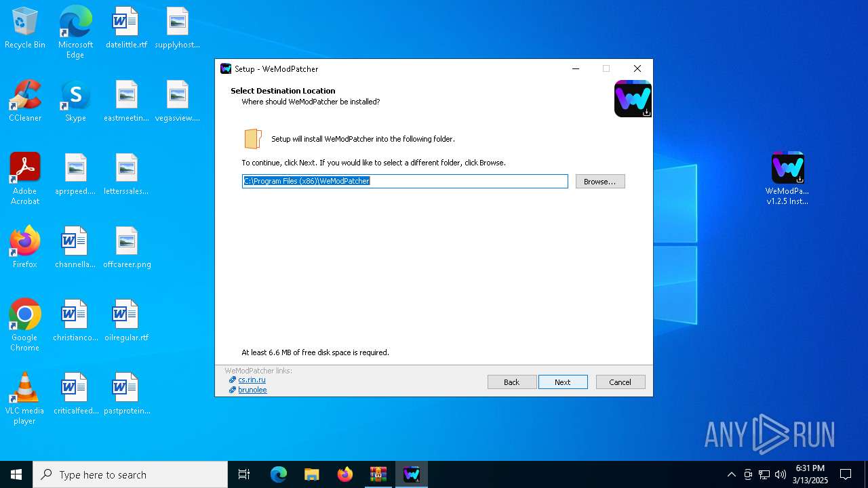The width and height of the screenshot is (868, 488).
Task: Select aprspeed image file on desktop
Action: click(x=75, y=175)
